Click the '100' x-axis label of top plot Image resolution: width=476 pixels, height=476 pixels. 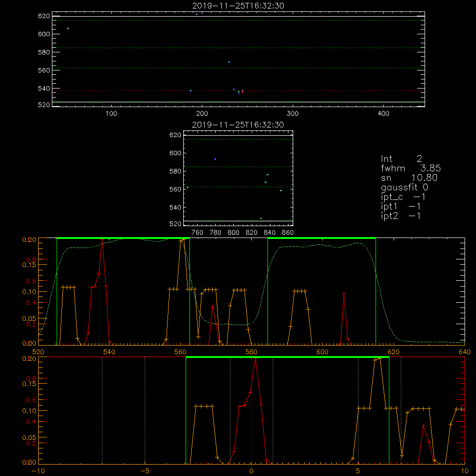[x=111, y=114]
